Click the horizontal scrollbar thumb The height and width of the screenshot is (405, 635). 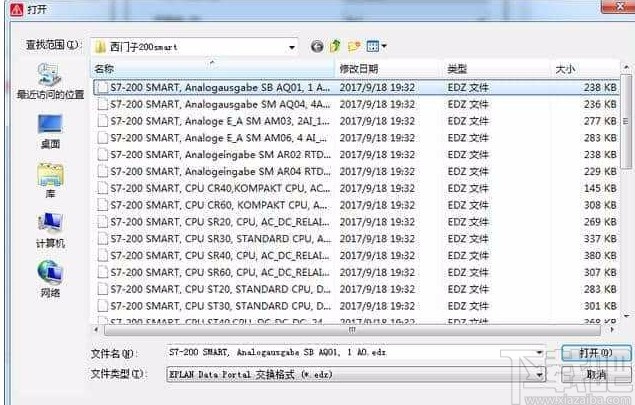click(352, 330)
